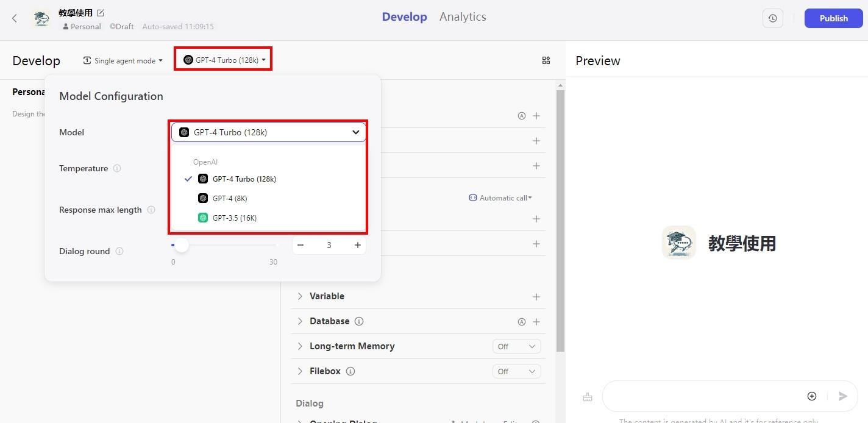The width and height of the screenshot is (868, 423).
Task: Select GPT-4 (8K) model option
Action: tap(230, 198)
